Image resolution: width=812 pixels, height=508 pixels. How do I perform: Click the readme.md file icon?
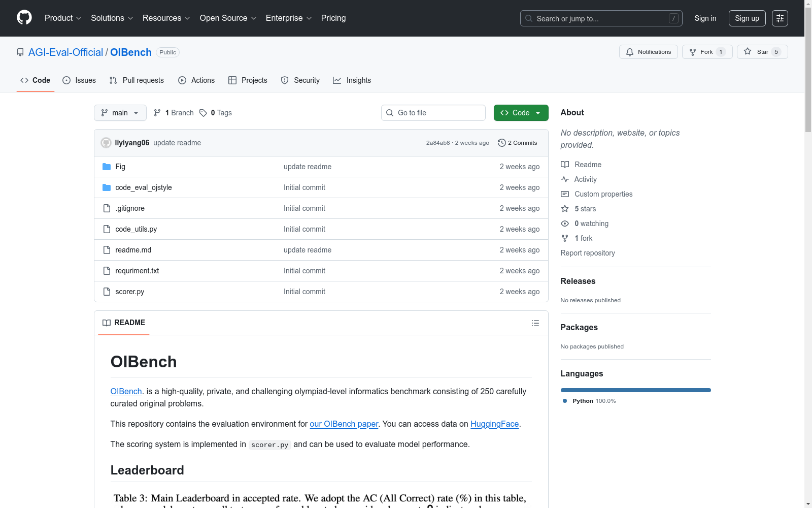(x=107, y=250)
